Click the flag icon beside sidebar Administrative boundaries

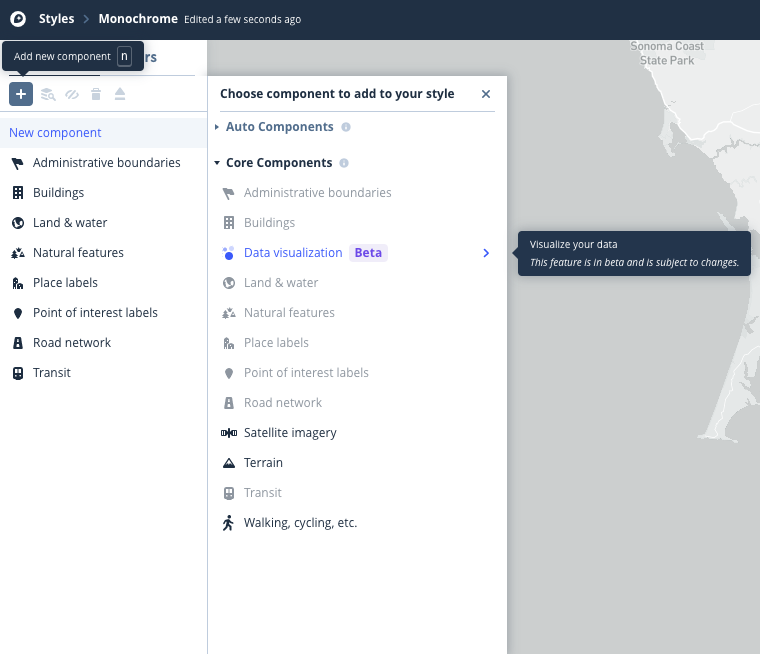click(x=17, y=163)
